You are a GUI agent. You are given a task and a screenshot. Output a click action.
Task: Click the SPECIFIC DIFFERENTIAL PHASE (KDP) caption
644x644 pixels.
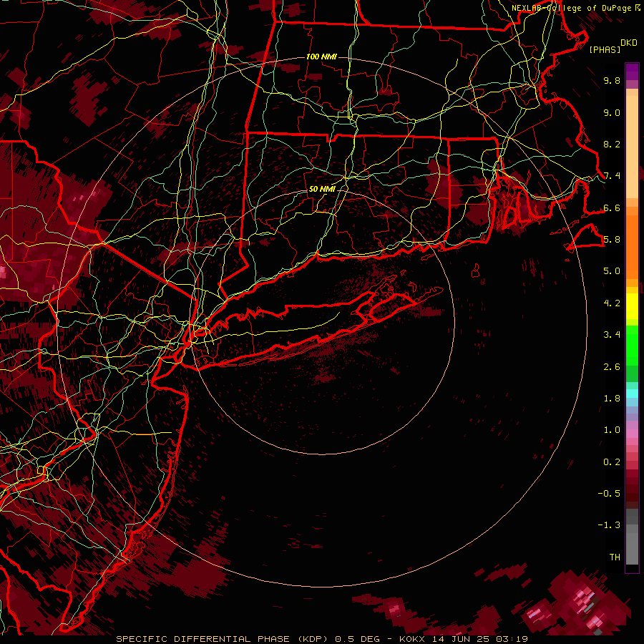[223, 639]
